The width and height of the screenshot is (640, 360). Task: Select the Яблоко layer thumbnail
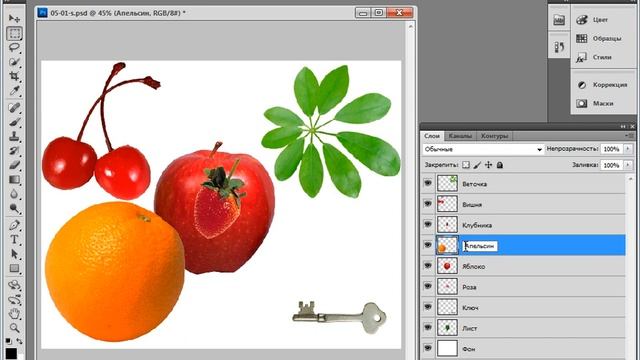447,266
